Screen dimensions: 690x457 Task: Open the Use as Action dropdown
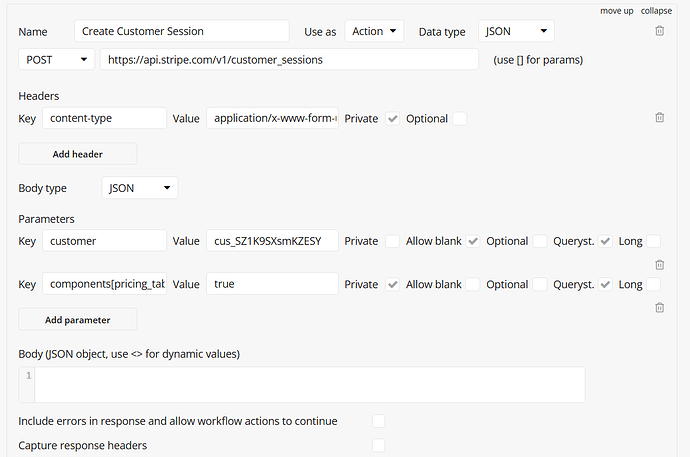click(x=375, y=31)
